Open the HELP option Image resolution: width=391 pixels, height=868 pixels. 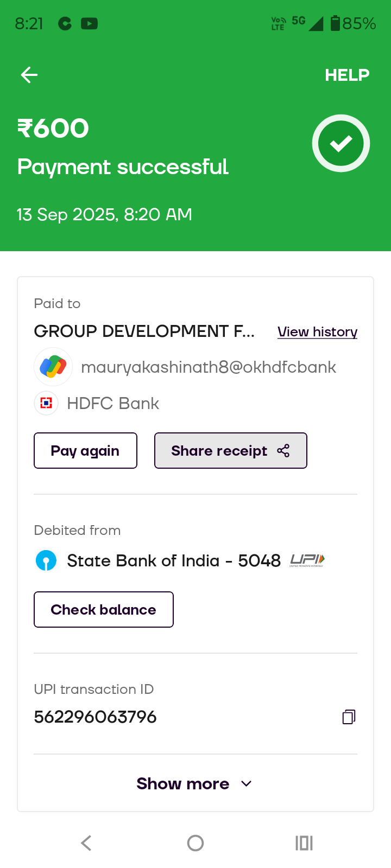coord(347,75)
